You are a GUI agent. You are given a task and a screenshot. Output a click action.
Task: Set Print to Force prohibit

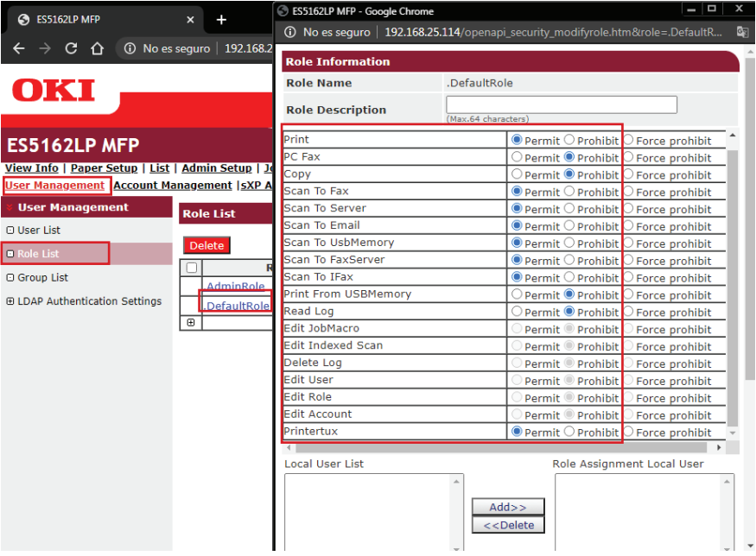pyautogui.click(x=628, y=140)
